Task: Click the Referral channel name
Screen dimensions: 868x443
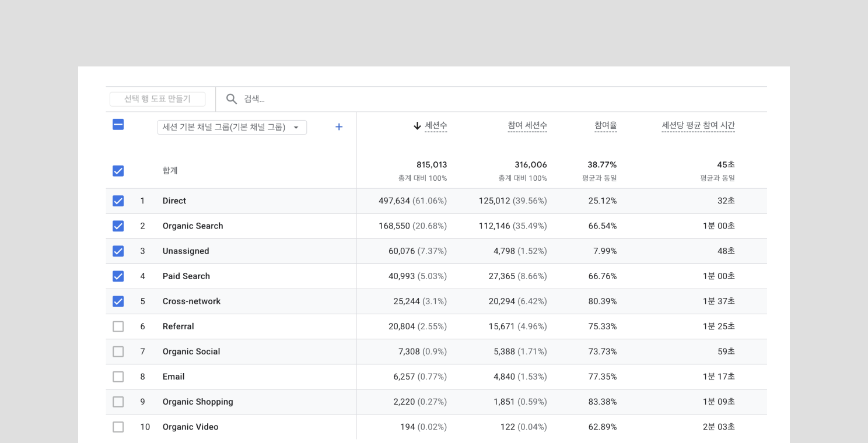Action: [178, 326]
